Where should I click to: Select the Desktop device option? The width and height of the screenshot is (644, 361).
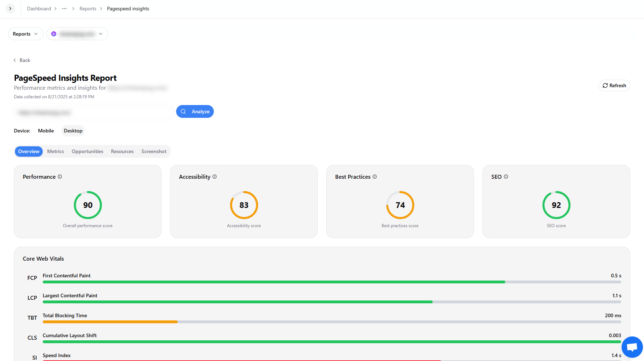pyautogui.click(x=73, y=131)
